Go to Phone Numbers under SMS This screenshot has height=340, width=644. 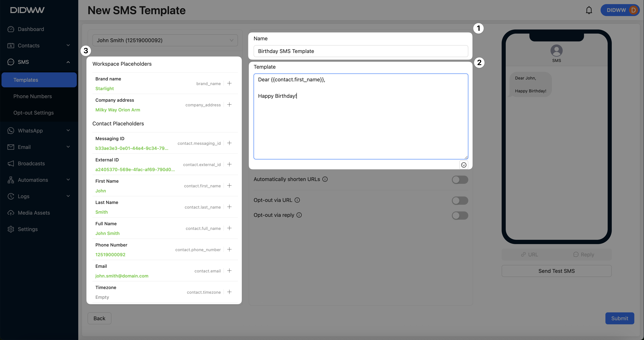click(x=32, y=96)
